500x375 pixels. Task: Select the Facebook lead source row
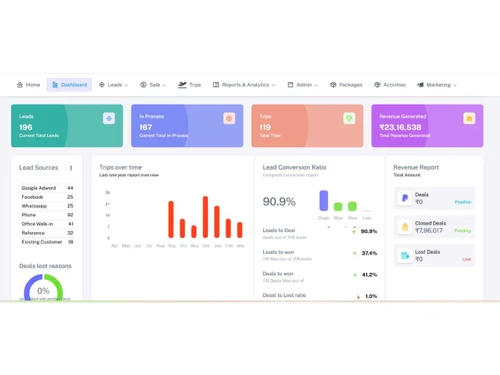(x=47, y=197)
